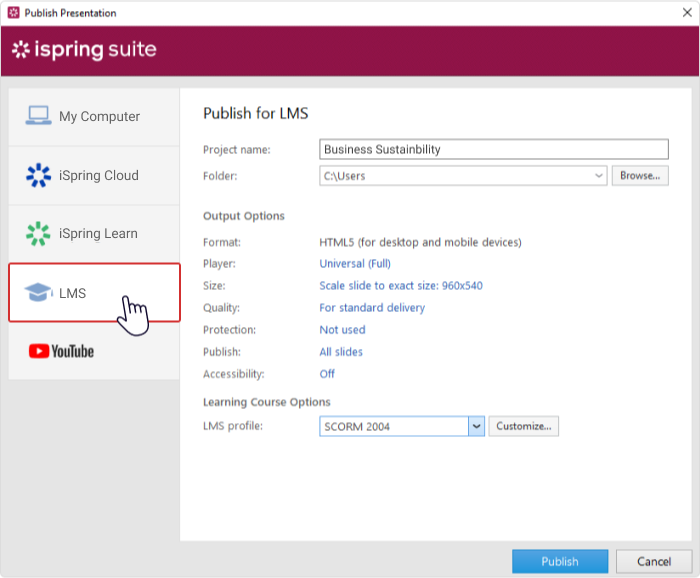Browse for an output folder
700x578 pixels.
(x=640, y=176)
